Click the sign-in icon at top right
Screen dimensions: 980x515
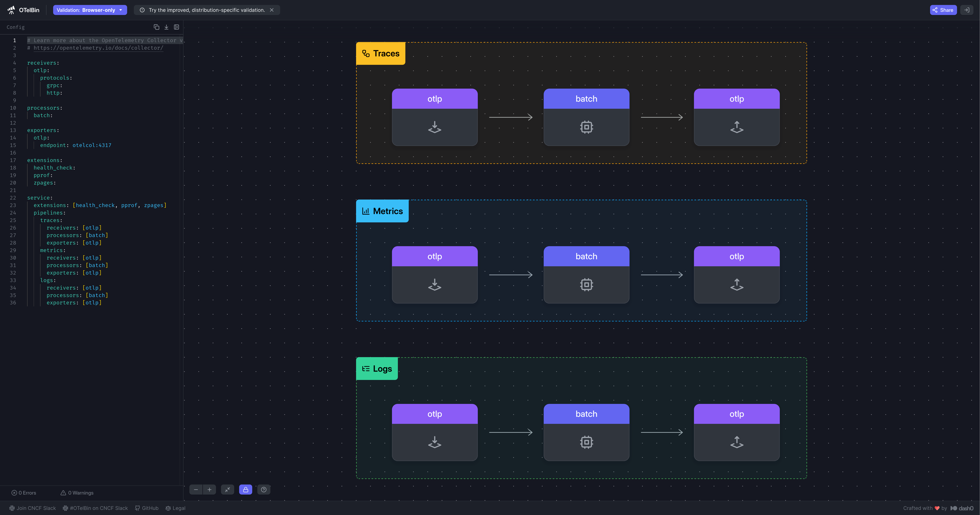pos(967,10)
